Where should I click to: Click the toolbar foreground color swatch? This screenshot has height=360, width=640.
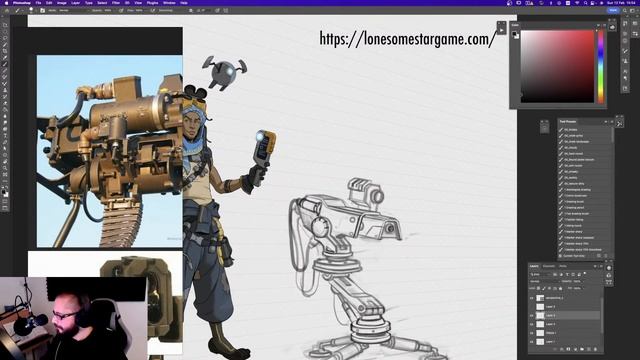tap(4, 191)
